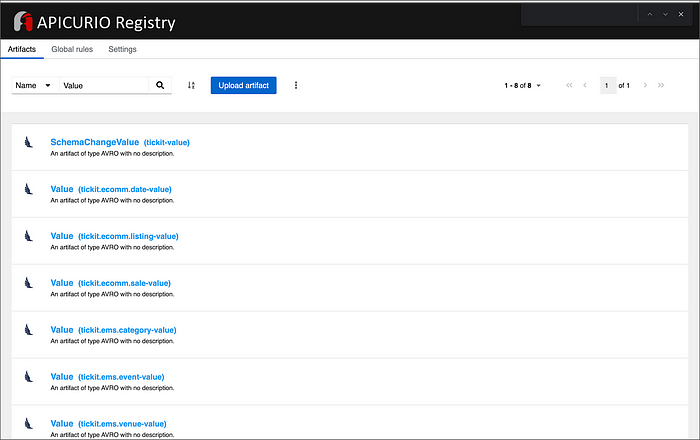Open the tickit.ems.venue-value artifact link
Screen dimensions: 700x440
108,423
